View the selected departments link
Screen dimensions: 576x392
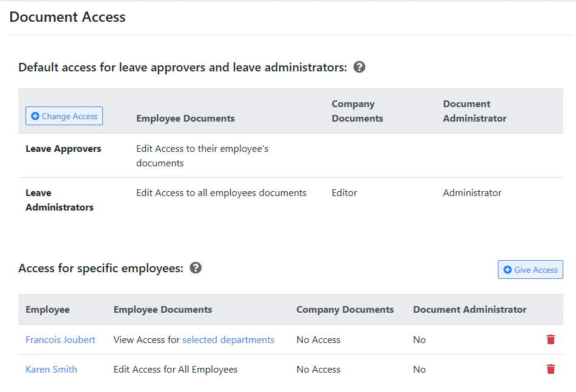(x=228, y=339)
